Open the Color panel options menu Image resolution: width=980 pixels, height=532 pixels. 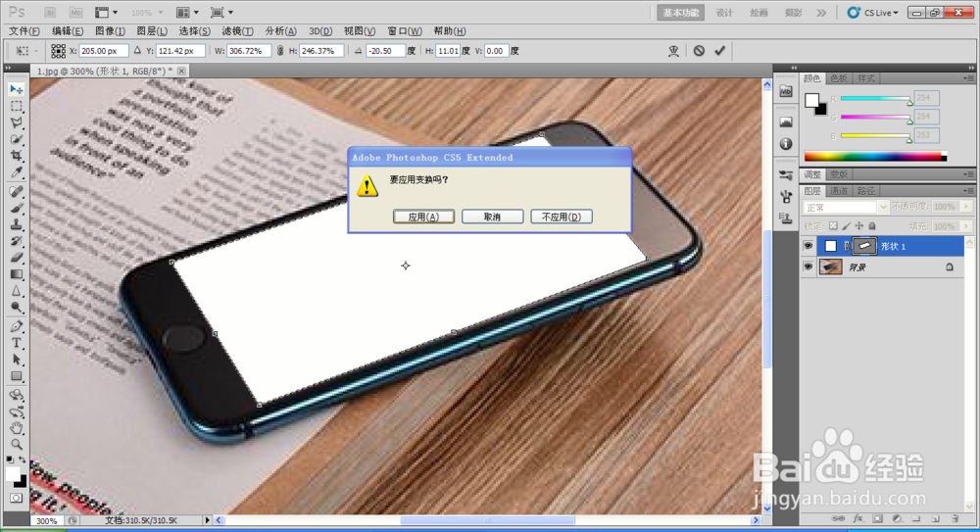[967, 78]
